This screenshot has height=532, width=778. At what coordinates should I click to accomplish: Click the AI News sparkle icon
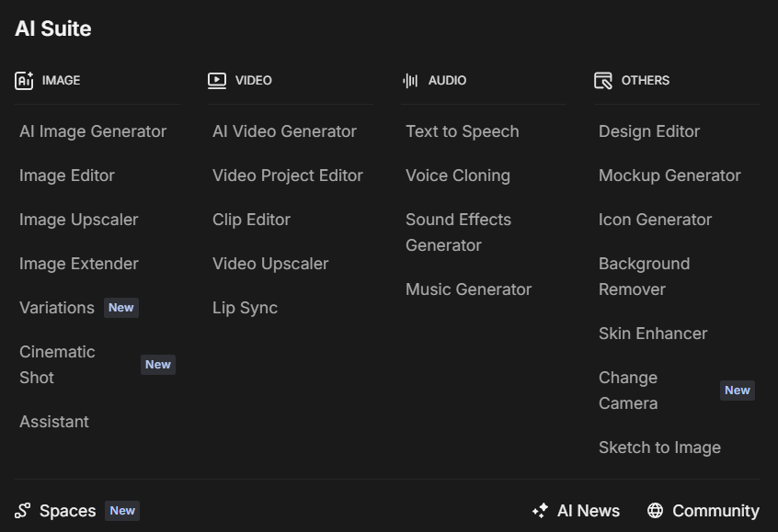pyautogui.click(x=541, y=511)
